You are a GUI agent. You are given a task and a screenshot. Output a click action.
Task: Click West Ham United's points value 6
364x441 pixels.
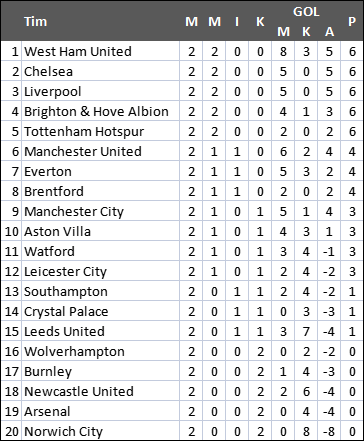(x=352, y=51)
